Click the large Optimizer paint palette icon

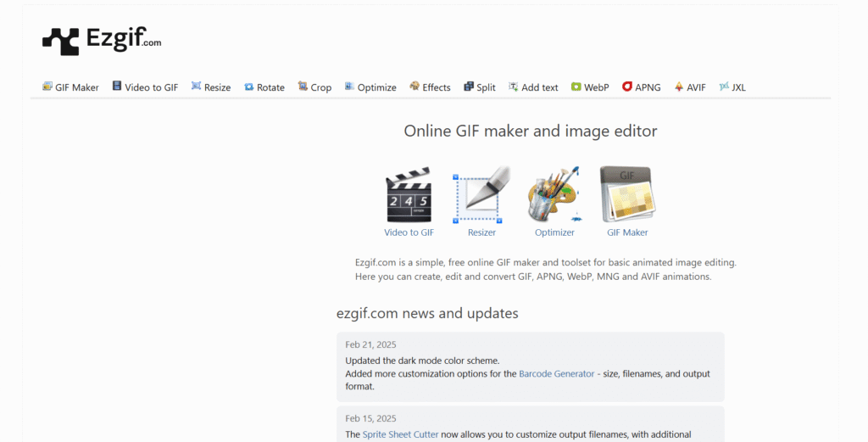coord(554,195)
